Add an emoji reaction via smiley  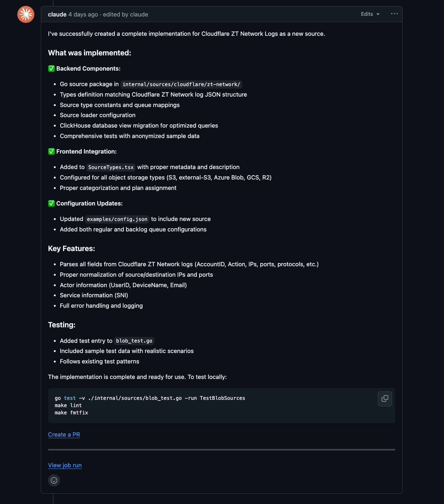54,480
